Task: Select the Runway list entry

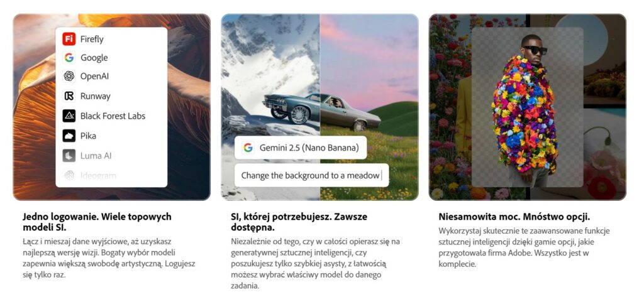Action: pyautogui.click(x=111, y=96)
